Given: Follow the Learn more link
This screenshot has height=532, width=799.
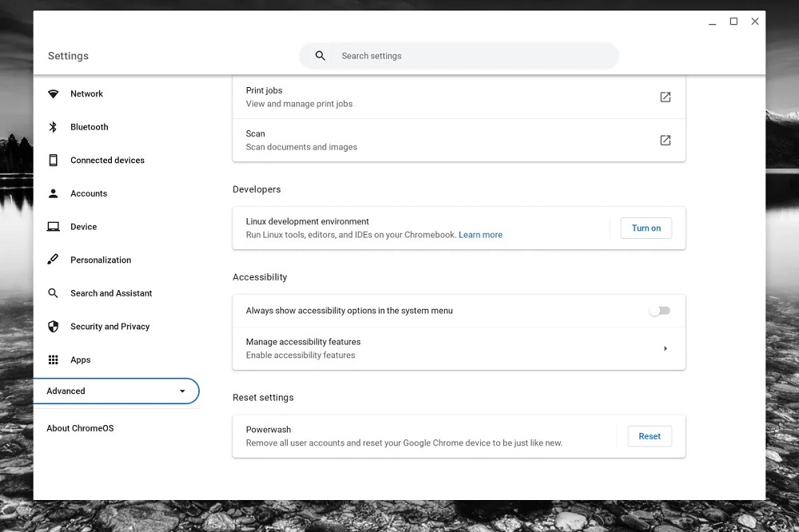Looking at the screenshot, I should [480, 235].
